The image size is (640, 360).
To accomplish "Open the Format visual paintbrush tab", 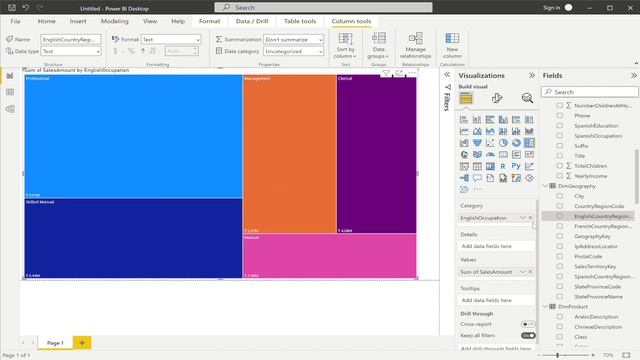I will pyautogui.click(x=497, y=98).
